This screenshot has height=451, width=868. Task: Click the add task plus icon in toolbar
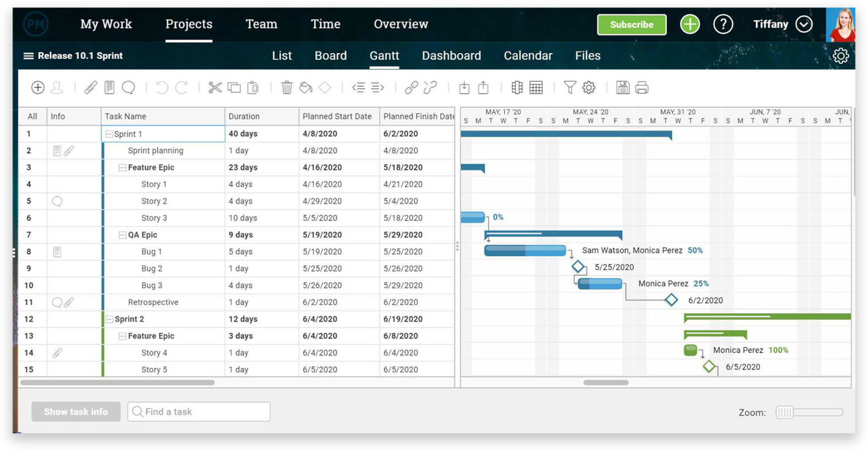pos(38,88)
